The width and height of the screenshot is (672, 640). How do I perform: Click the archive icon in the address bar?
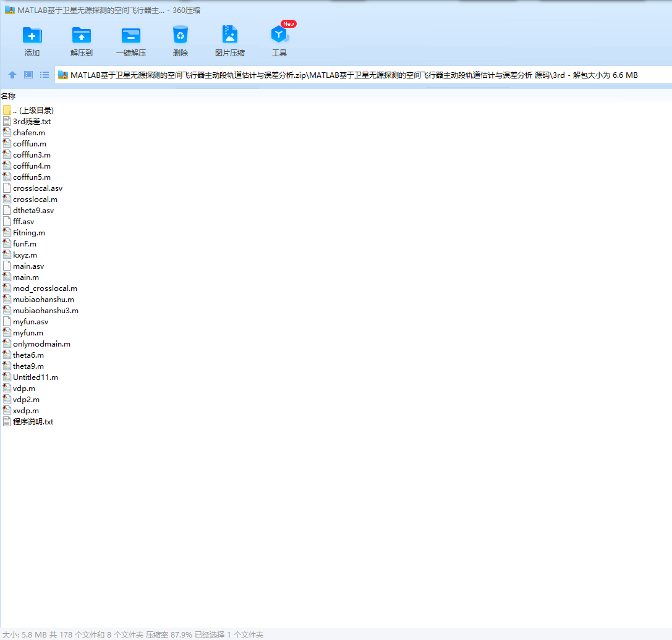point(63,75)
